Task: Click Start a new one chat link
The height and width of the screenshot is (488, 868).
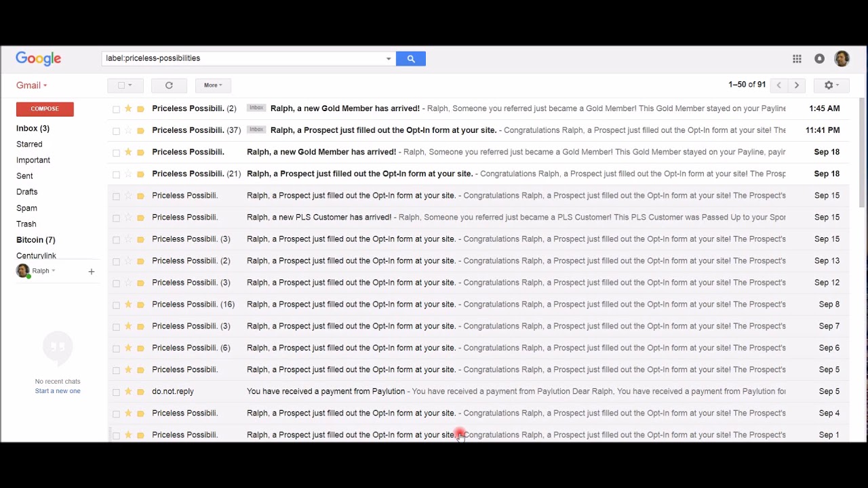Action: click(58, 391)
